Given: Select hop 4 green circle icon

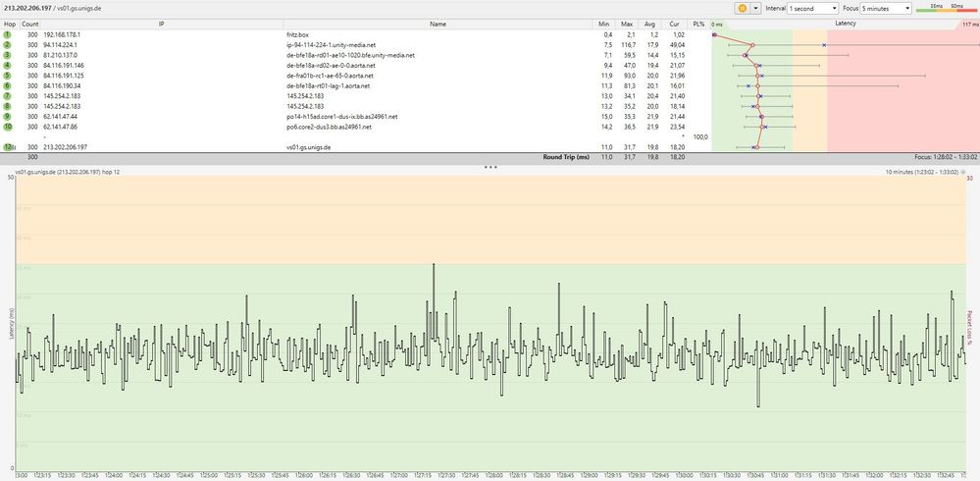Looking at the screenshot, I should coord(6,65).
